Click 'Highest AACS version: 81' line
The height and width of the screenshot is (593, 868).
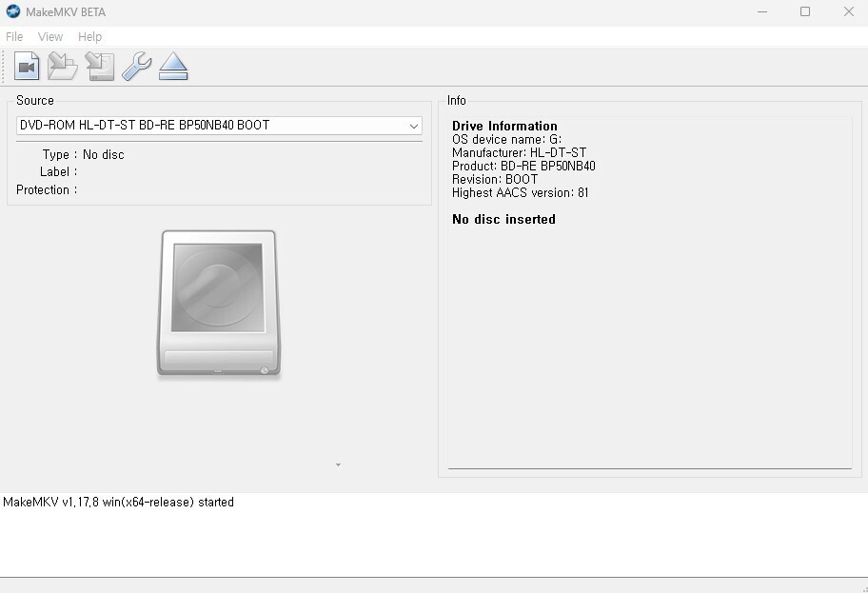coord(520,192)
